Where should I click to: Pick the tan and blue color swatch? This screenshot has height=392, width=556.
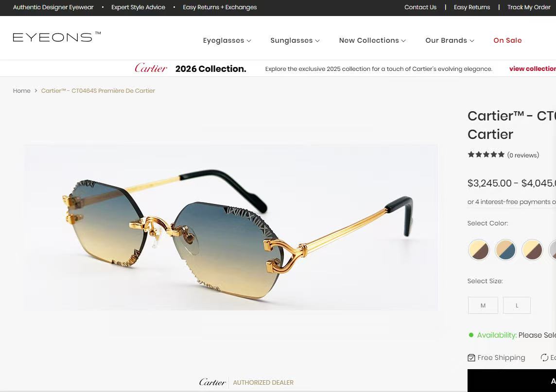[x=505, y=250]
